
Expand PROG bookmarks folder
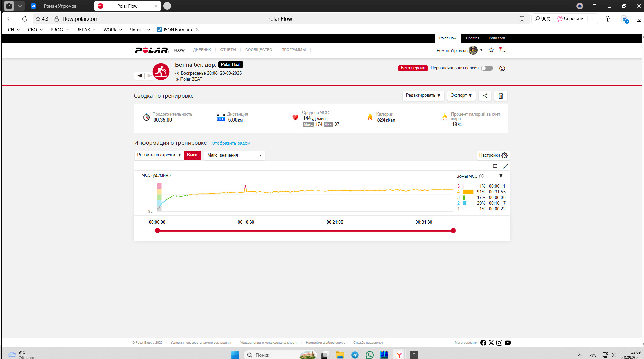59,30
